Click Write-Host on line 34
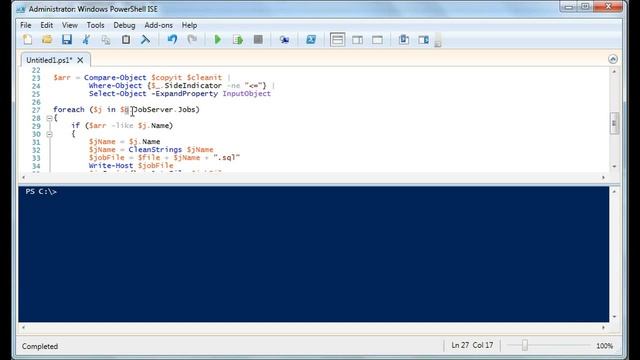This screenshot has width=640, height=360. pyautogui.click(x=111, y=165)
